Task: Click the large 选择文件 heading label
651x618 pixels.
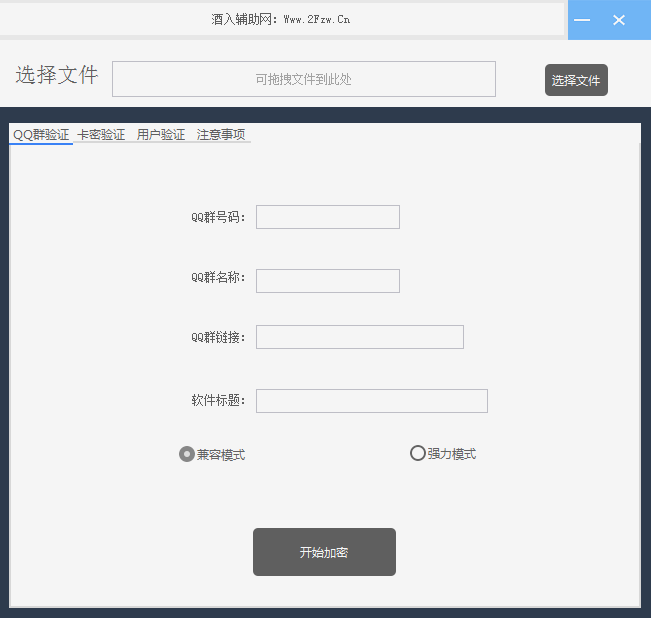Action: (57, 75)
